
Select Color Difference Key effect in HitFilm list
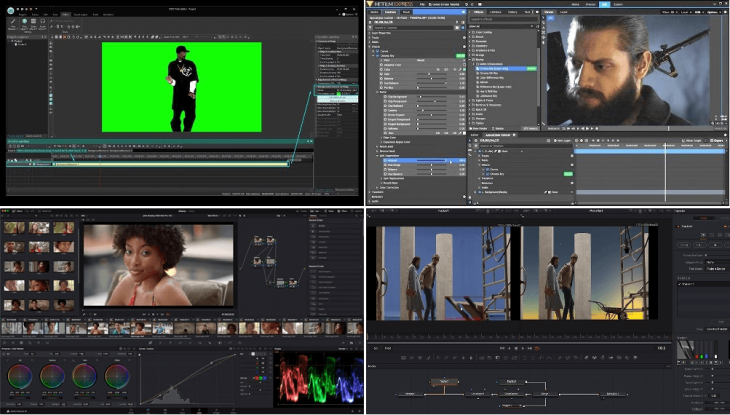coord(492,78)
